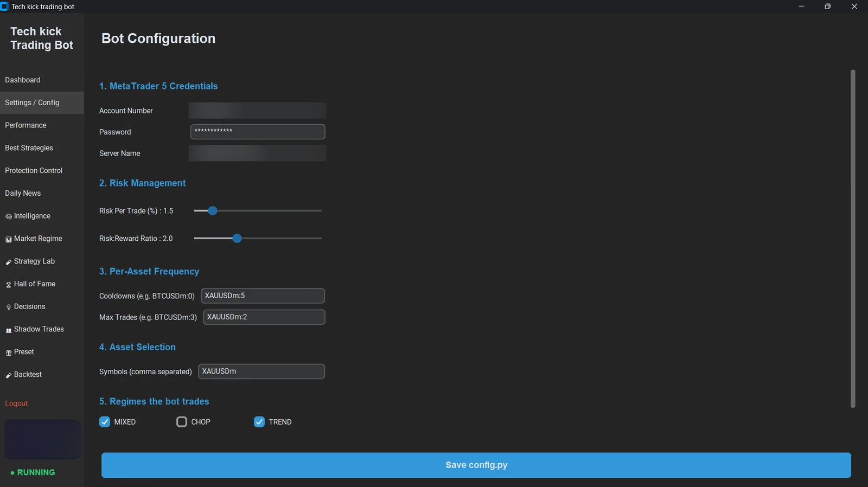Click the Account Number field
The height and width of the screenshot is (487, 868).
258,111
